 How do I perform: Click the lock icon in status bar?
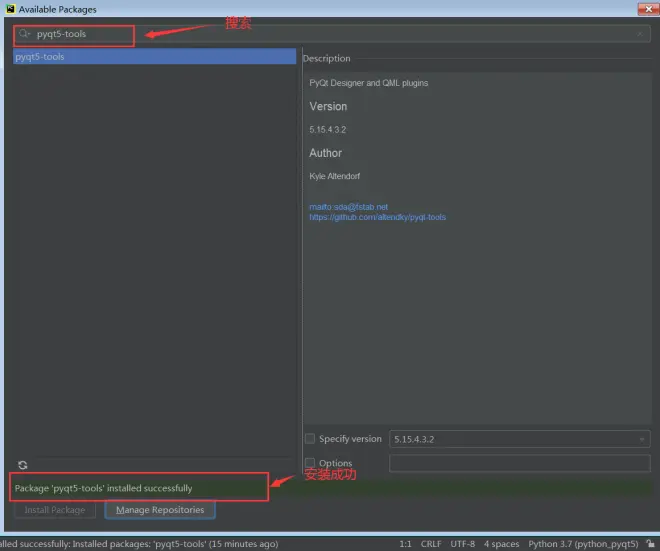651,543
